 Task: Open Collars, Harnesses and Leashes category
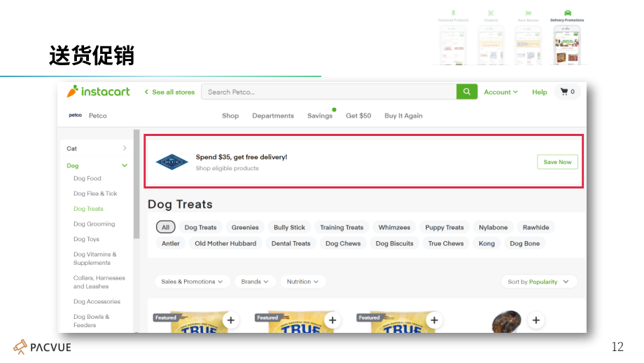pos(99,282)
